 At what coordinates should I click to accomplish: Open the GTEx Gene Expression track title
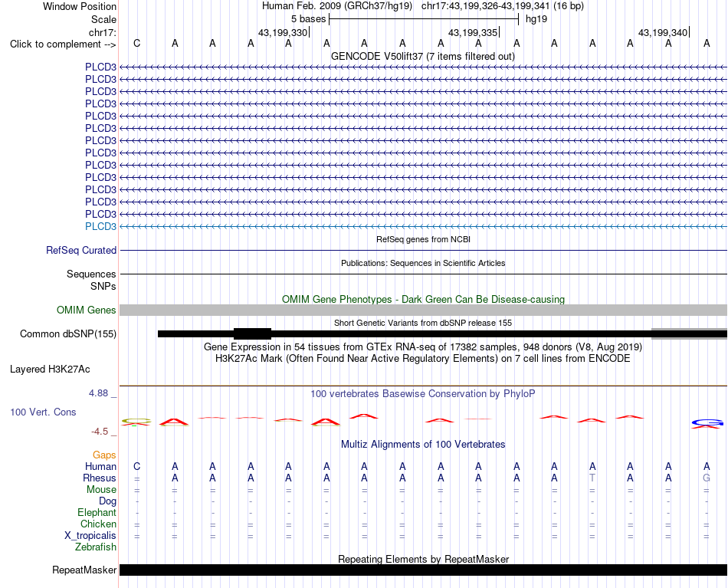click(423, 347)
